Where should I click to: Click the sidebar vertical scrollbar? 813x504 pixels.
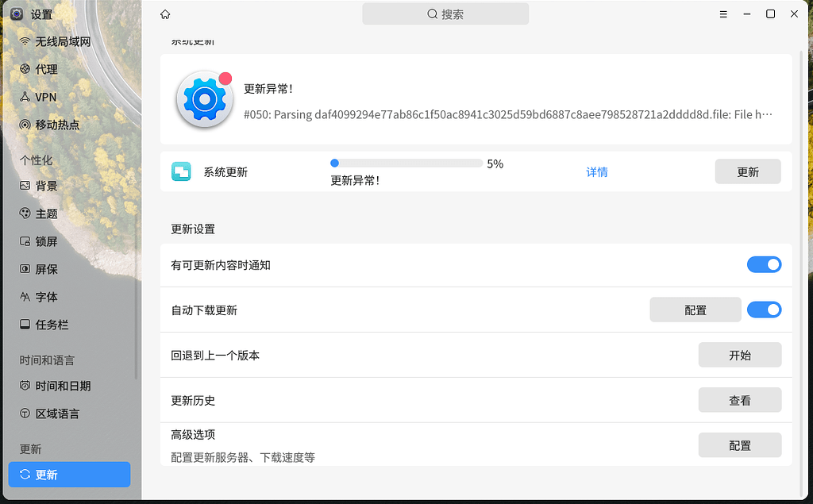click(136, 298)
